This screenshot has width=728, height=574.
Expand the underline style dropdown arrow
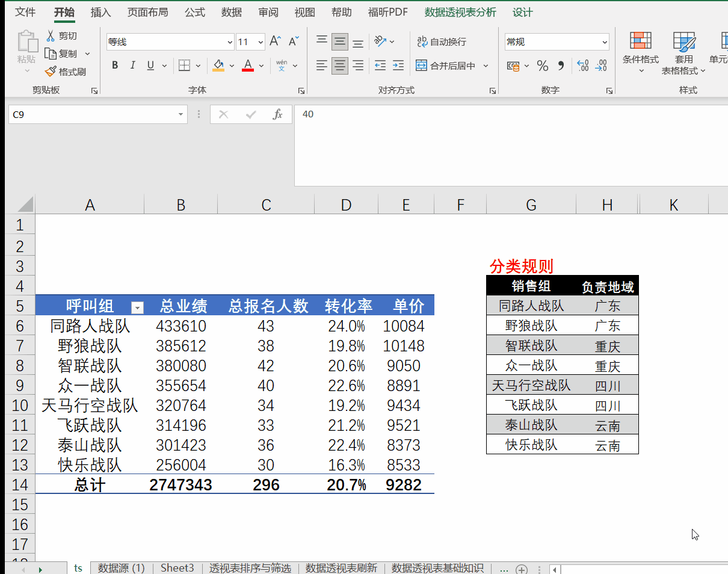(x=165, y=66)
